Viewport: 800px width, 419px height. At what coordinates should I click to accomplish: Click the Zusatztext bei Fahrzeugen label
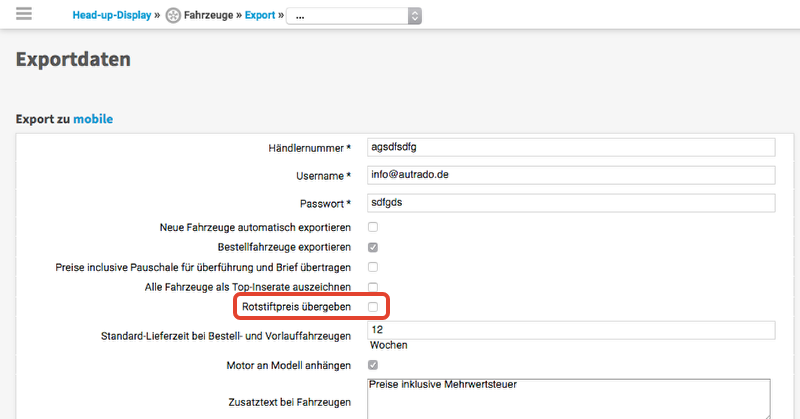pyautogui.click(x=290, y=402)
